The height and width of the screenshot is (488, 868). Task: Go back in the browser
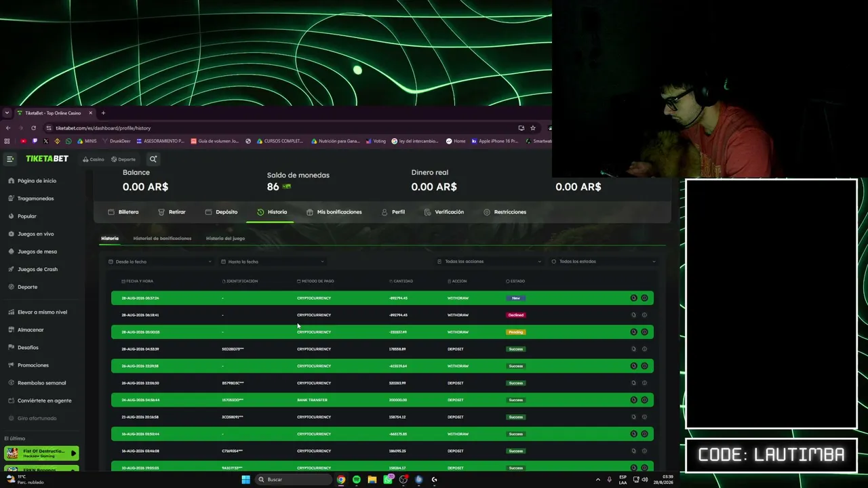[x=7, y=128]
